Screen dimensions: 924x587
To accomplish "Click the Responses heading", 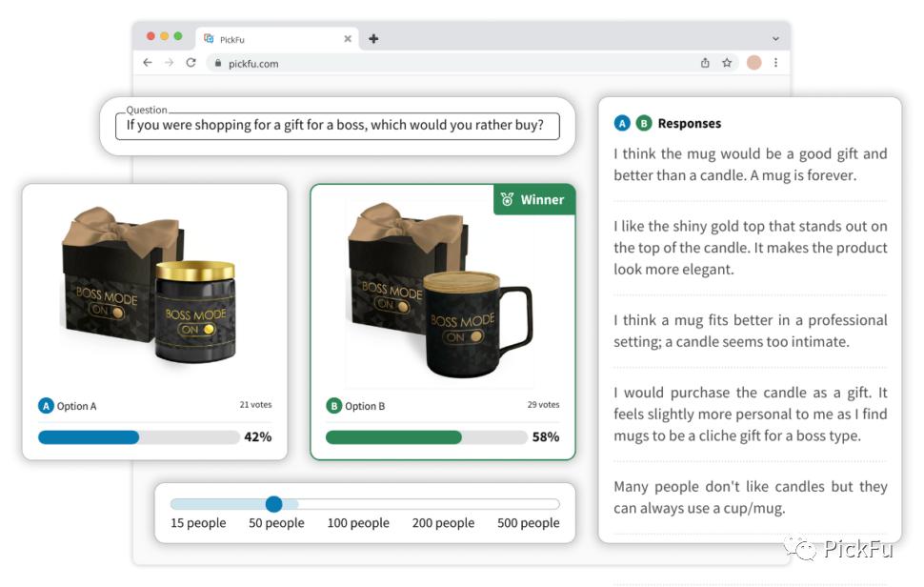I will pyautogui.click(x=690, y=123).
